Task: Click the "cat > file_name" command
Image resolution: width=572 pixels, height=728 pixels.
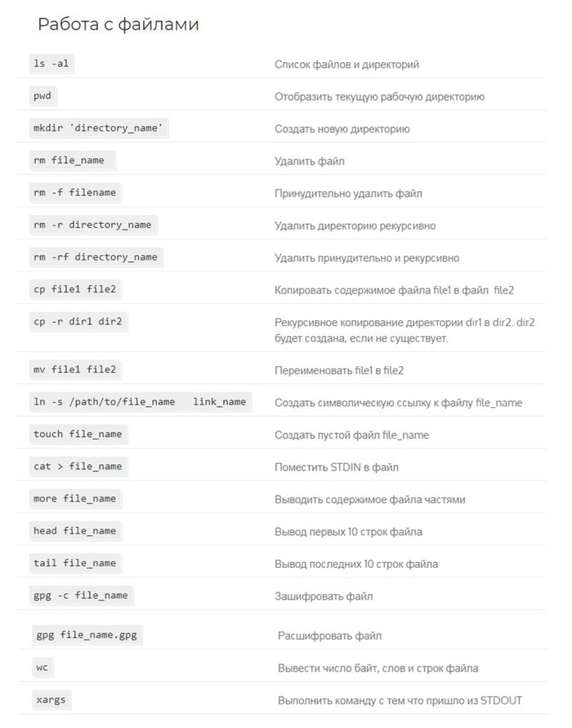Action: (78, 467)
